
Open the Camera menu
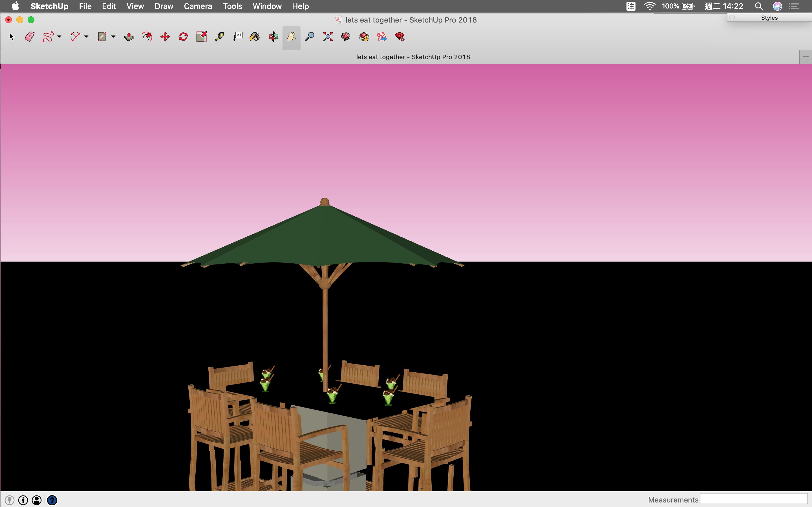pos(198,6)
